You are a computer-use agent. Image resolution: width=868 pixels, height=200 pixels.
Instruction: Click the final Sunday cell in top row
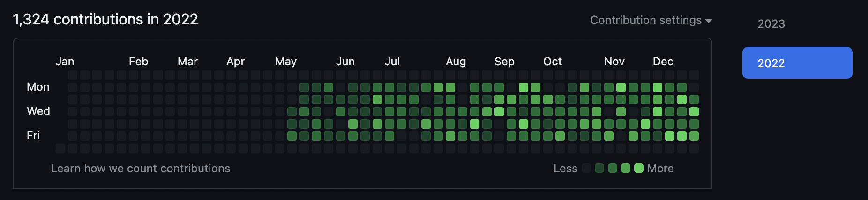(694, 75)
